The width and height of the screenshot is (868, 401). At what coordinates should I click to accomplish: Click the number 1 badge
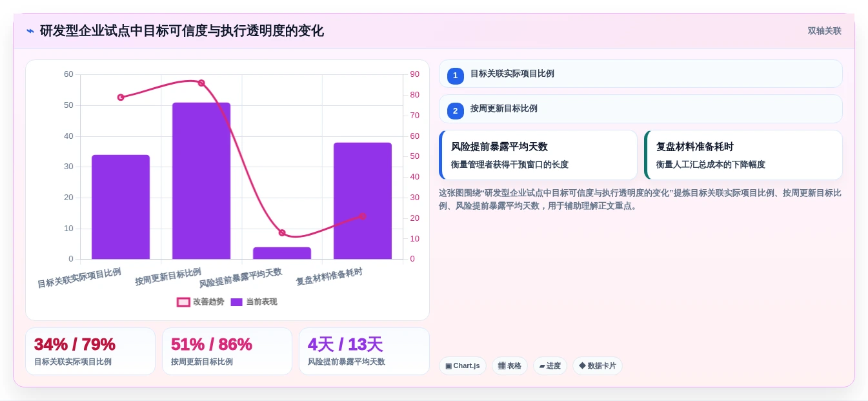coord(455,76)
